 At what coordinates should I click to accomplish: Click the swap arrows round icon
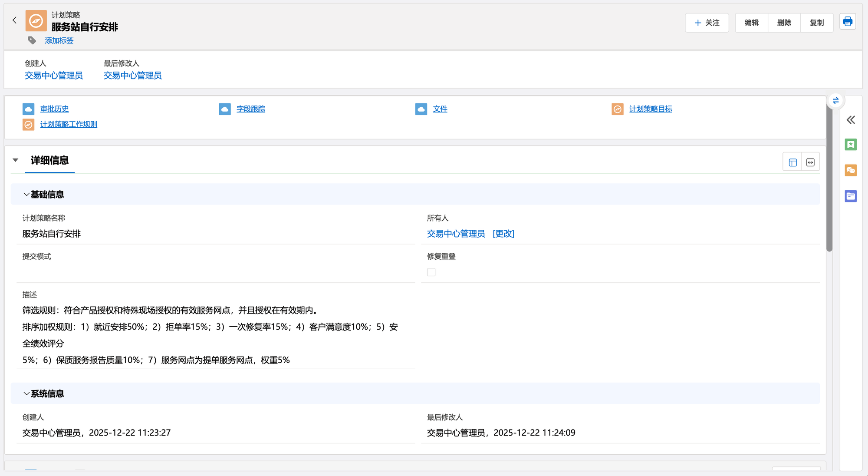[835, 101]
